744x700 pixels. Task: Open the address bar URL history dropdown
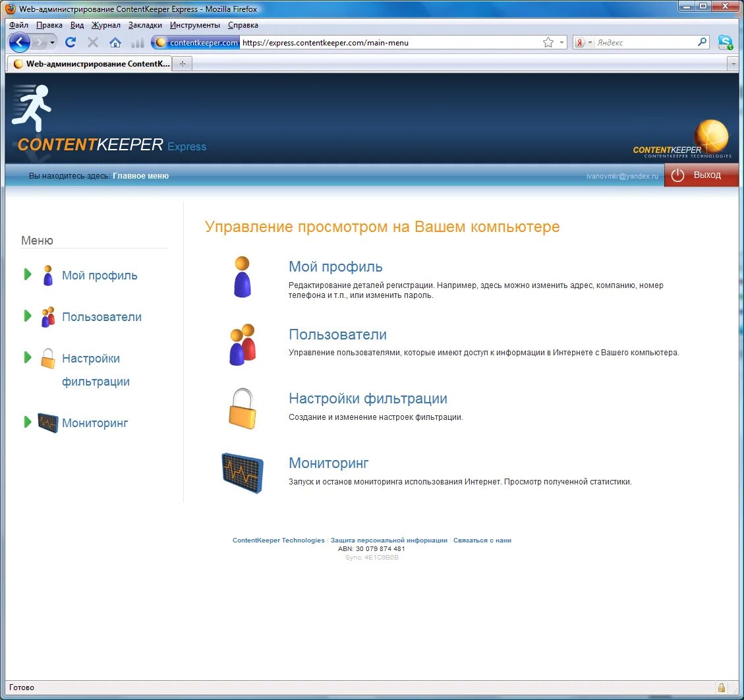(562, 42)
